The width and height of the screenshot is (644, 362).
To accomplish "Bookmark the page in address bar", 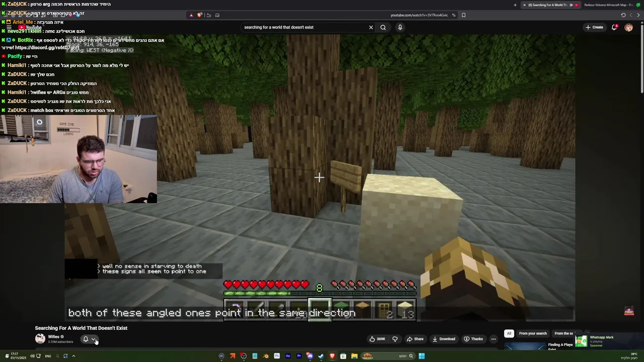I will [x=463, y=15].
